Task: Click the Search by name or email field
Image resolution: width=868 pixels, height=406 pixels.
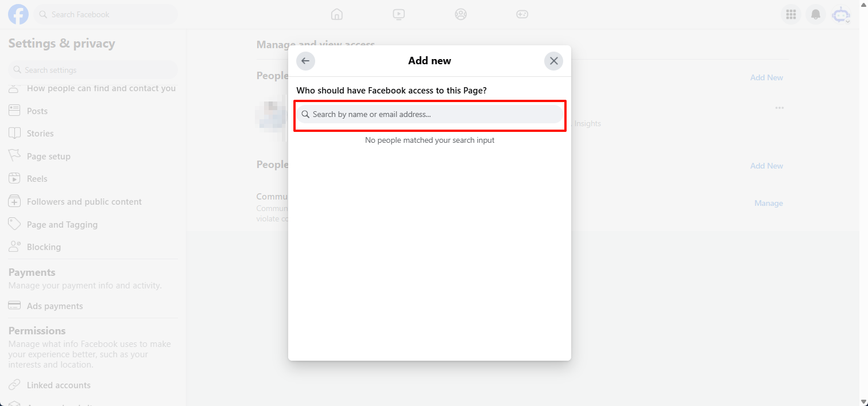Action: click(429, 114)
